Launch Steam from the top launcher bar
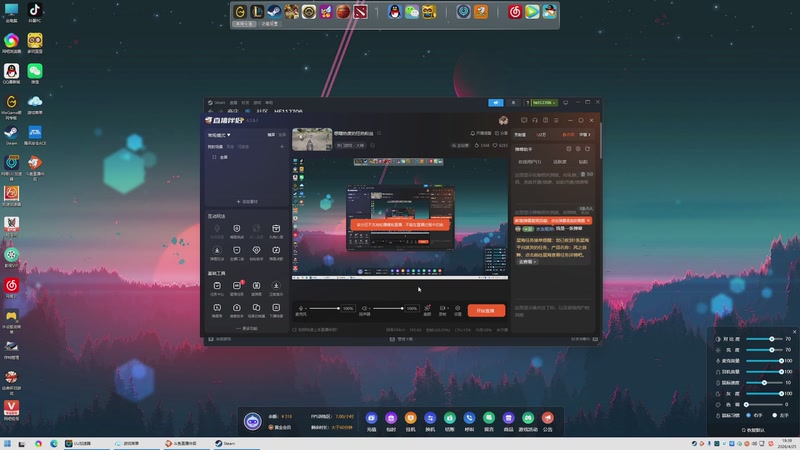 (x=274, y=11)
